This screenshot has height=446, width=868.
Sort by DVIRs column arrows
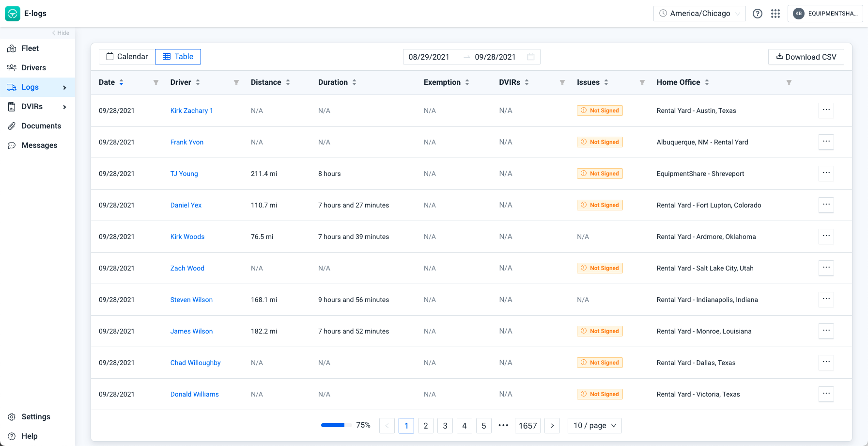(x=527, y=82)
